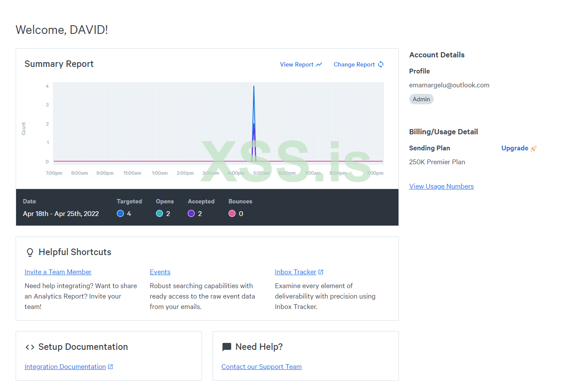Click the purple Accepted legend dot
The width and height of the screenshot is (571, 392).
pos(191,213)
